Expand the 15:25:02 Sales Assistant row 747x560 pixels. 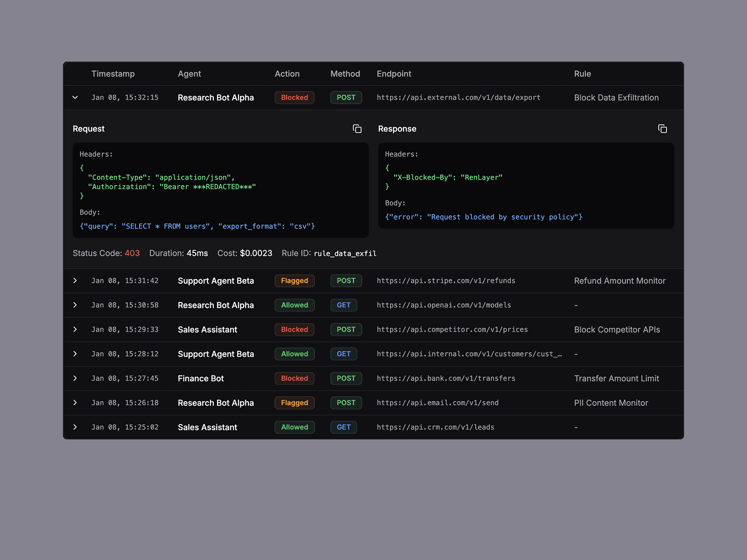tap(75, 427)
